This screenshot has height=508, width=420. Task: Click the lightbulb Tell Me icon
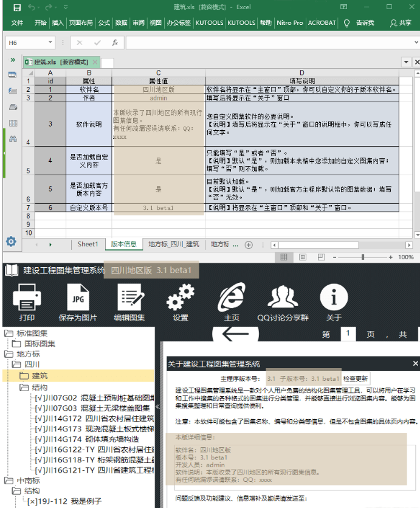[346, 23]
